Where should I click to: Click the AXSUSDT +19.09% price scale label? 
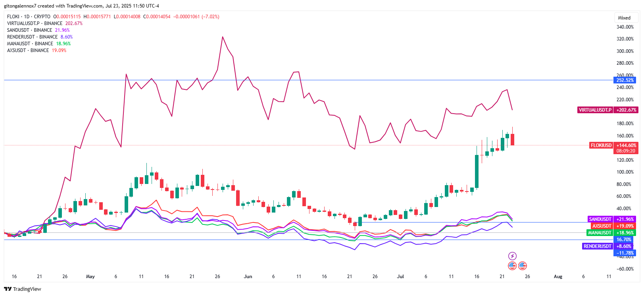click(613, 226)
